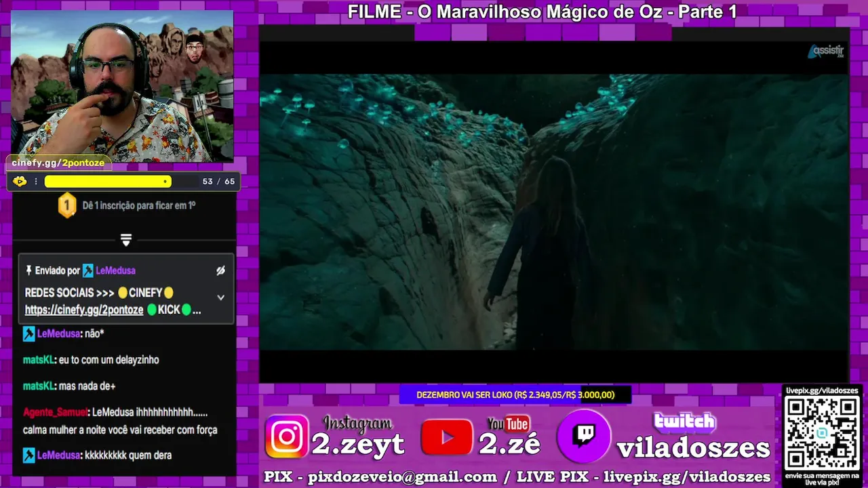Click the 'viladoszes' Twitch handle
This screenshot has height=488, width=868.
[693, 447]
